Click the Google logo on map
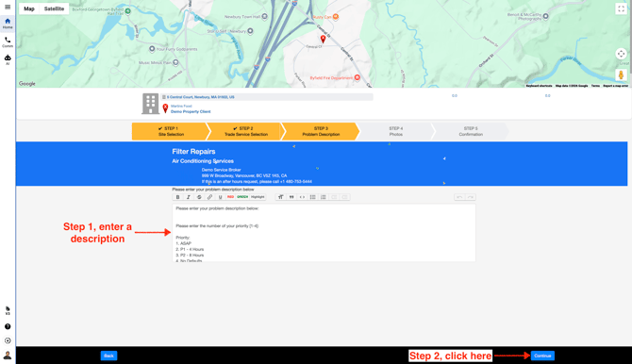Screen dimensions: 632x364 coord(27,83)
